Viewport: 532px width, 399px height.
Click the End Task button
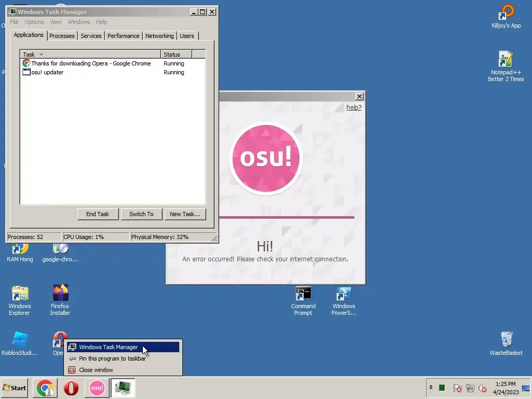(98, 214)
